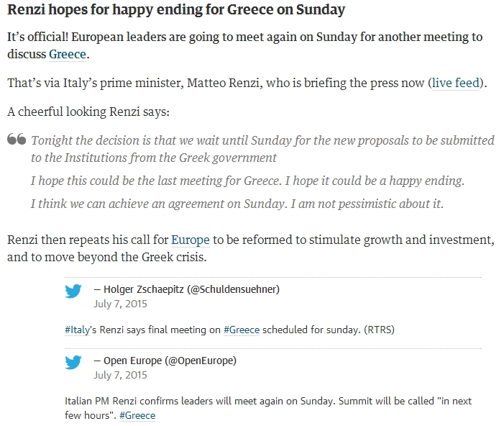Click the tweet text about final meeting scheduled for sunday

tap(229, 330)
